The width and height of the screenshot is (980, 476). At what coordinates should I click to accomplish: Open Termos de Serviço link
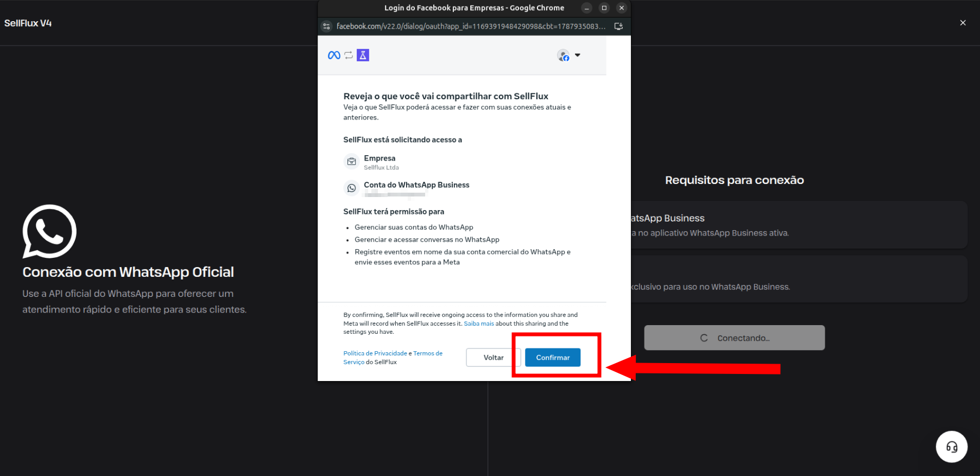click(393, 358)
